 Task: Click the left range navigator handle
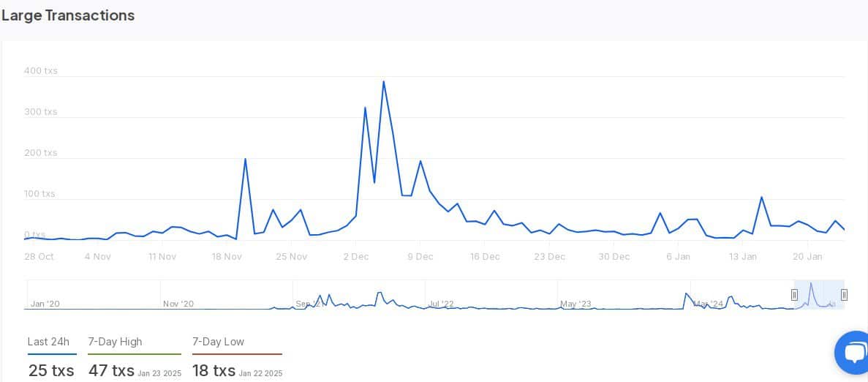click(x=794, y=295)
